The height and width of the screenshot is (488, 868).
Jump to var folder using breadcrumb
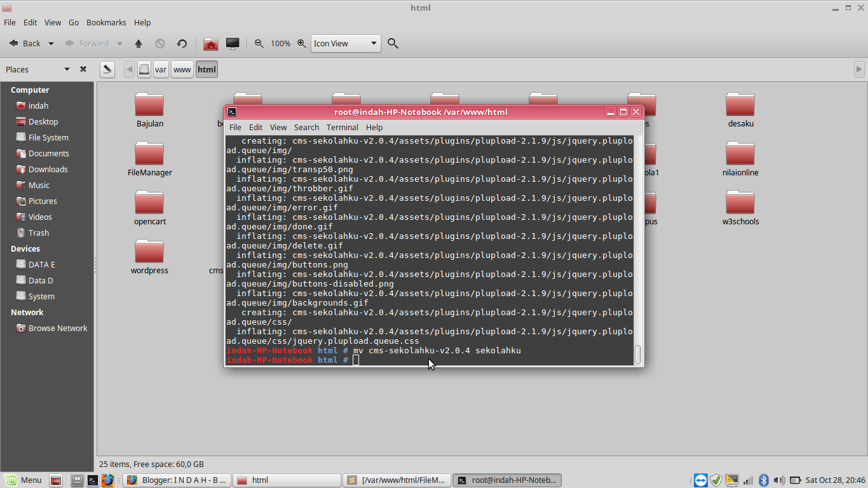(161, 69)
